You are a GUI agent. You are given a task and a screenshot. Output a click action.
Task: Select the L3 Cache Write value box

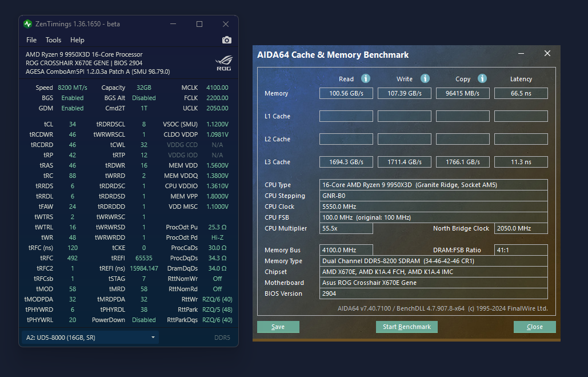click(x=404, y=162)
